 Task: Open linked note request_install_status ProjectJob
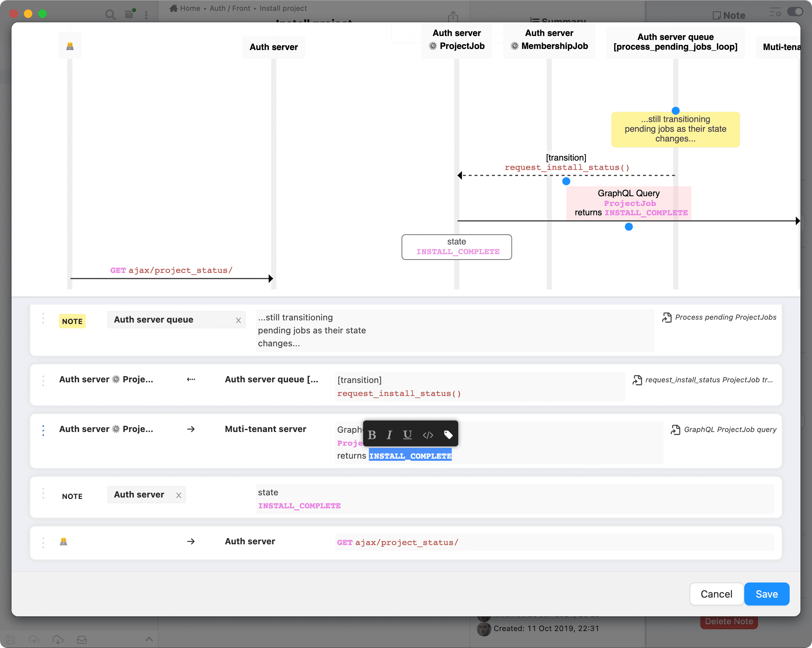point(702,380)
